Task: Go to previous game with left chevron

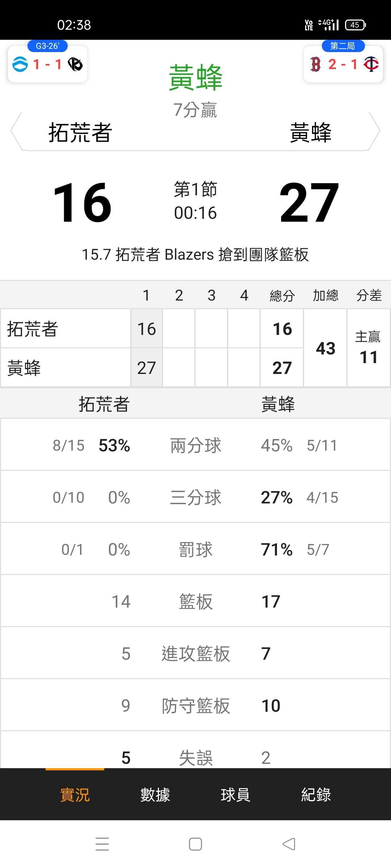Action: point(16,131)
